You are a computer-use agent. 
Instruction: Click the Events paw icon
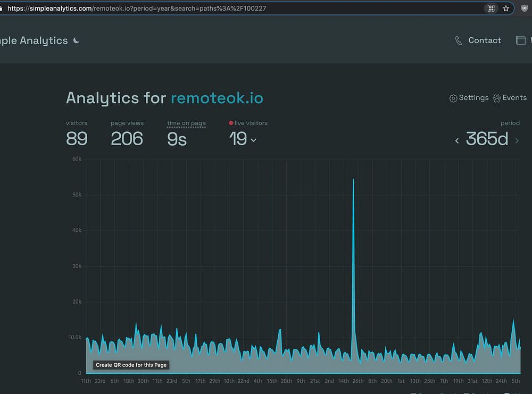tap(497, 98)
